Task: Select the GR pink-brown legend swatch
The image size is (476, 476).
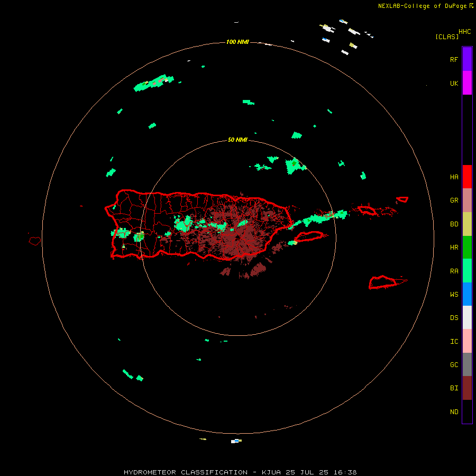Action: pos(467,200)
